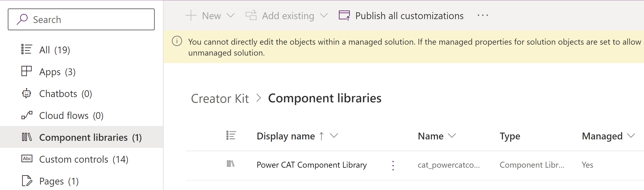Open Cloud flows icon in sidebar
This screenshot has width=644, height=190.
coord(27,115)
